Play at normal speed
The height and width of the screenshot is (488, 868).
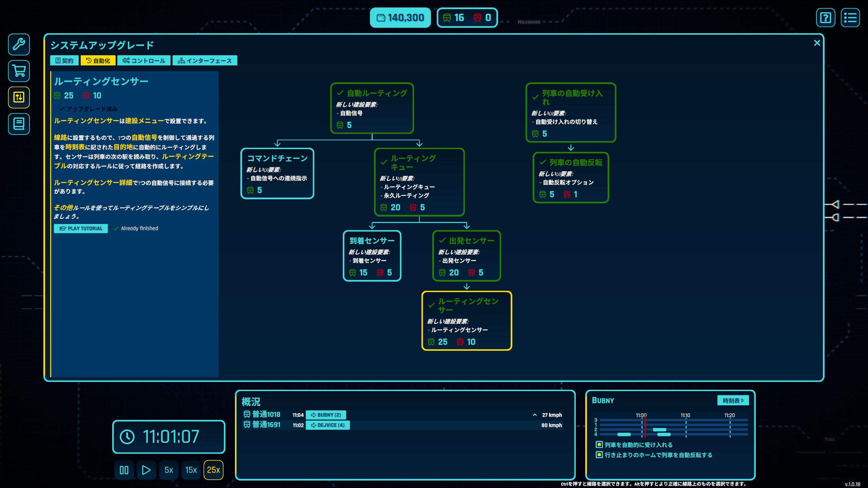pyautogui.click(x=146, y=470)
